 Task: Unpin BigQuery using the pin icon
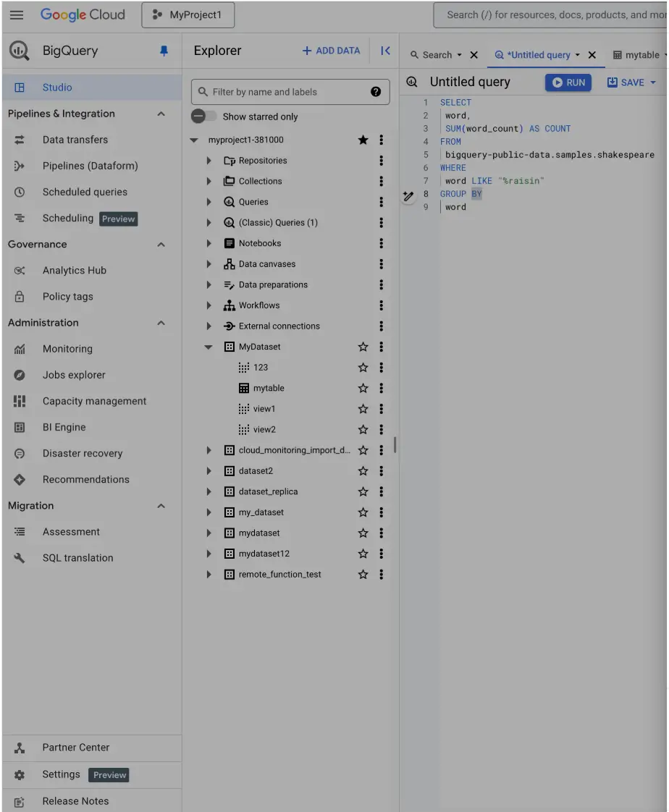(164, 51)
